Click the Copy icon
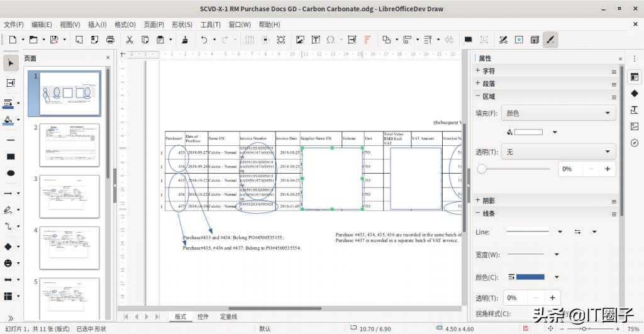 [x=145, y=40]
